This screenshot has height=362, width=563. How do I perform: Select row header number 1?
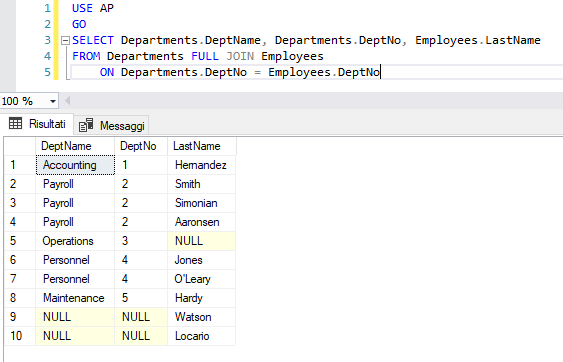coord(20,165)
